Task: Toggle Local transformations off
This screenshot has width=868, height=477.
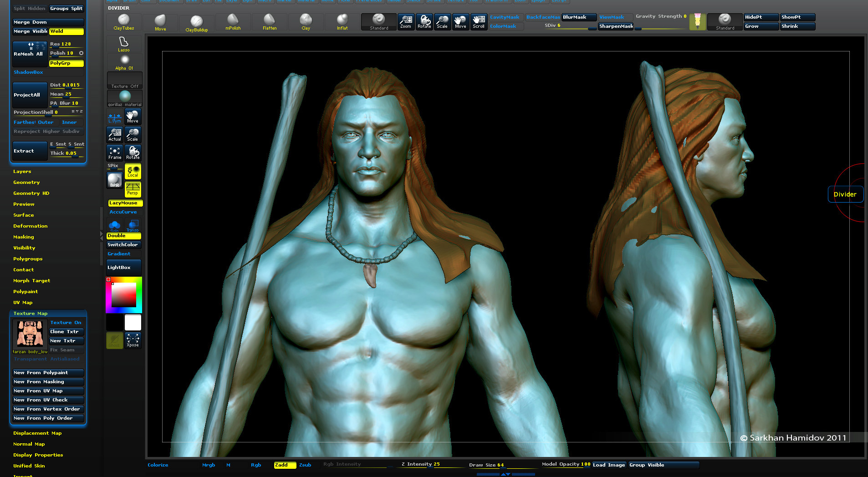Action: [133, 171]
